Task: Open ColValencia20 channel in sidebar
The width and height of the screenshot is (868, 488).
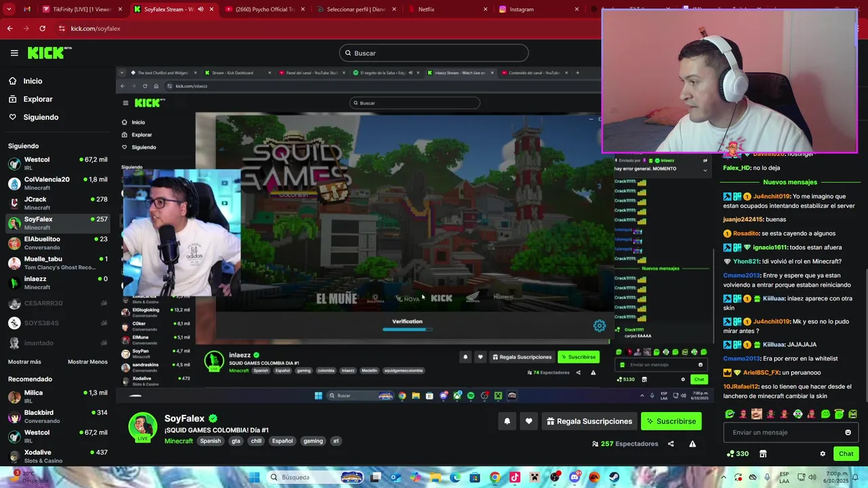Action: click(x=58, y=183)
